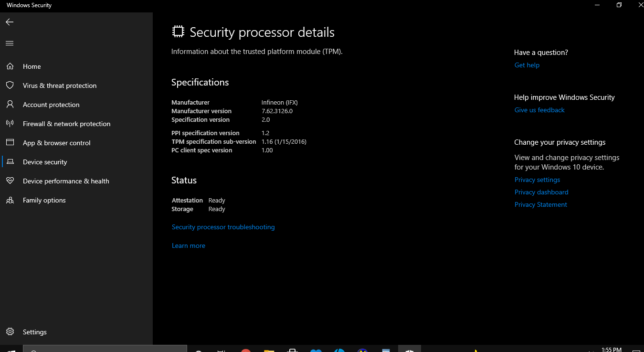Image resolution: width=644 pixels, height=352 pixels.
Task: Click the TPM specification sub-version label
Action: [214, 141]
